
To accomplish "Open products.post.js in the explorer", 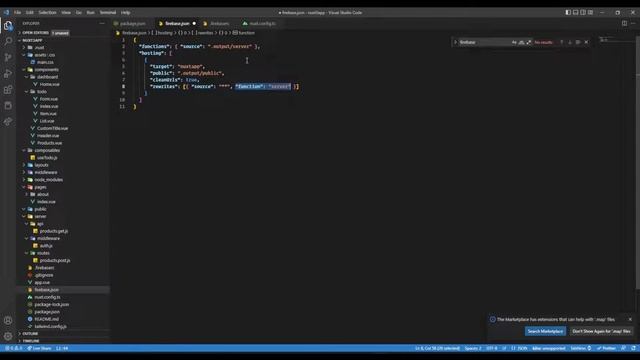I will pyautogui.click(x=55, y=261).
